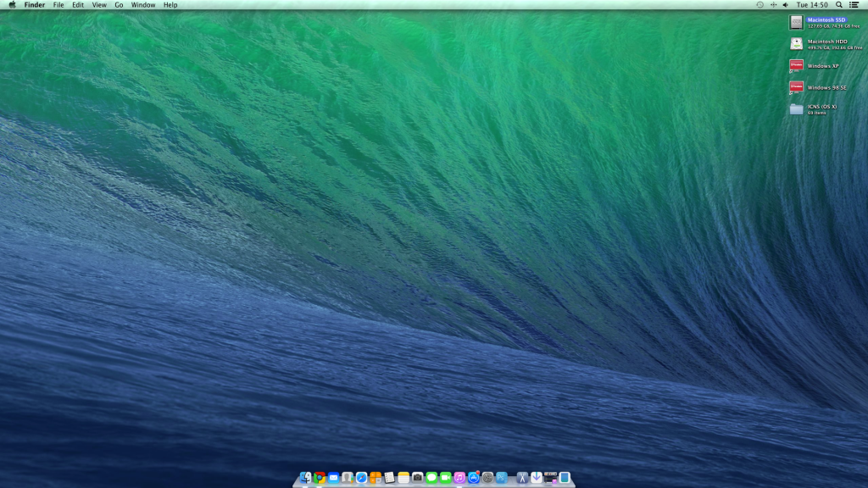The image size is (868, 488).
Task: Launch Google Chrome from the Dock
Action: pyautogui.click(x=320, y=478)
